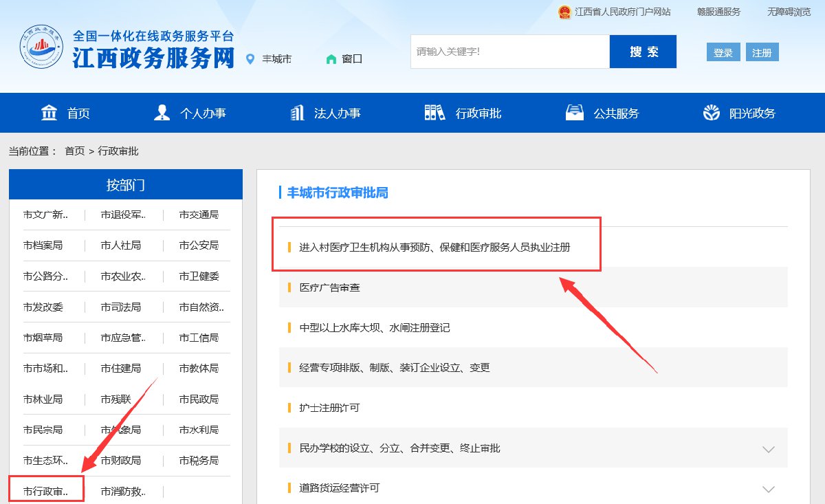Open the 护士注册许可 link
This screenshot has height=504, width=825.
click(329, 408)
